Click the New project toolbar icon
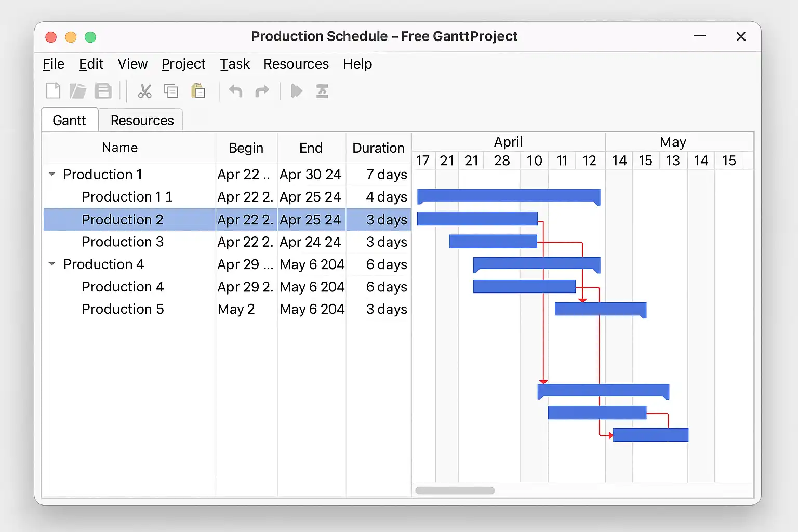Image resolution: width=798 pixels, height=532 pixels. point(53,91)
